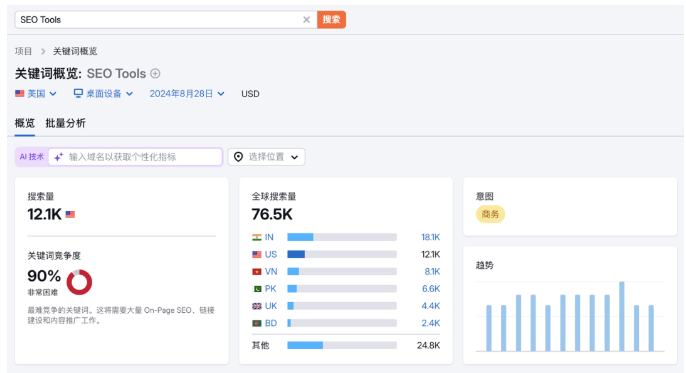The height and width of the screenshot is (373, 686).
Task: Open the US country link
Action: pyautogui.click(x=271, y=254)
